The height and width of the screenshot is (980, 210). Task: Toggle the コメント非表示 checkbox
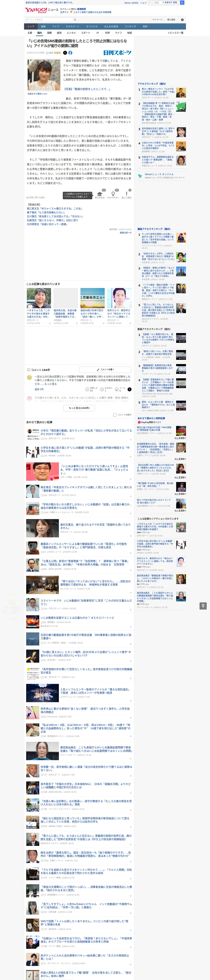coord(115,415)
